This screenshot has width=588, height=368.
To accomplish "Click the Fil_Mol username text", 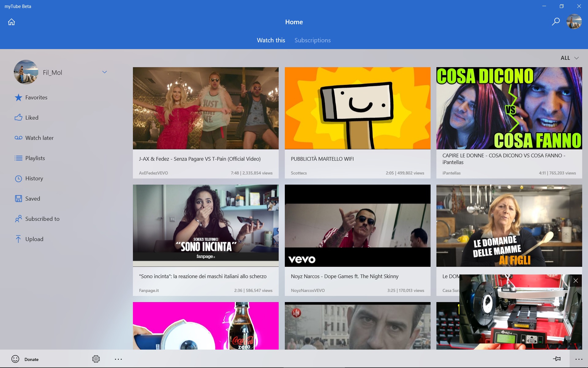I will pos(52,72).
